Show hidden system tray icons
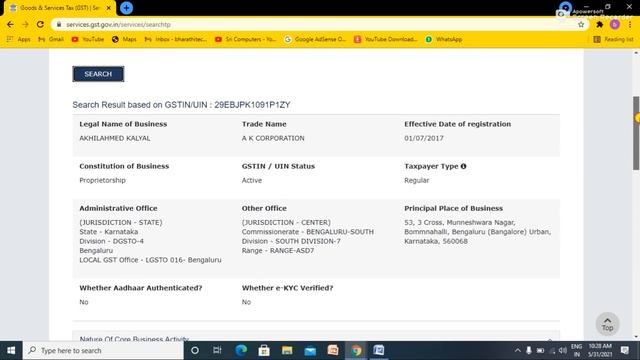640x360 pixels. tap(518, 350)
